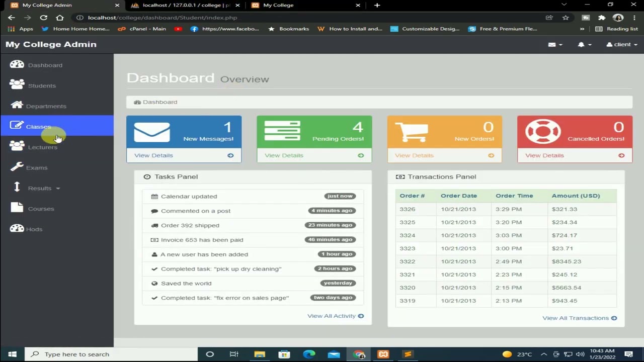
Task: Click the Exams wrench icon
Action: [x=17, y=166]
